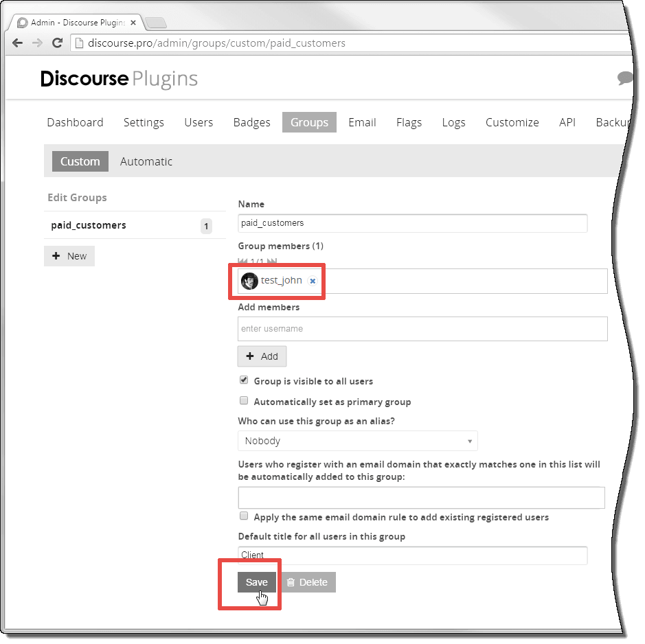Image resolution: width=645 pixels, height=644 pixels.
Task: Open the Flags admin tab
Action: (409, 122)
